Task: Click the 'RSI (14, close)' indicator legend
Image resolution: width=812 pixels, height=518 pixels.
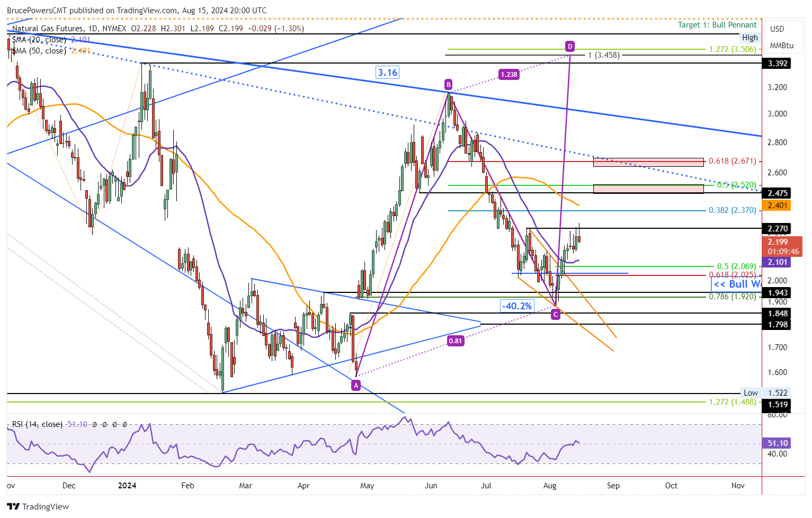Action: 37,424
